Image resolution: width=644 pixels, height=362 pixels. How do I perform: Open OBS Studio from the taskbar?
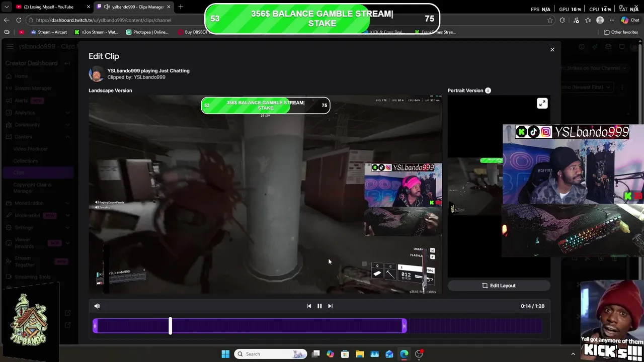point(419,354)
